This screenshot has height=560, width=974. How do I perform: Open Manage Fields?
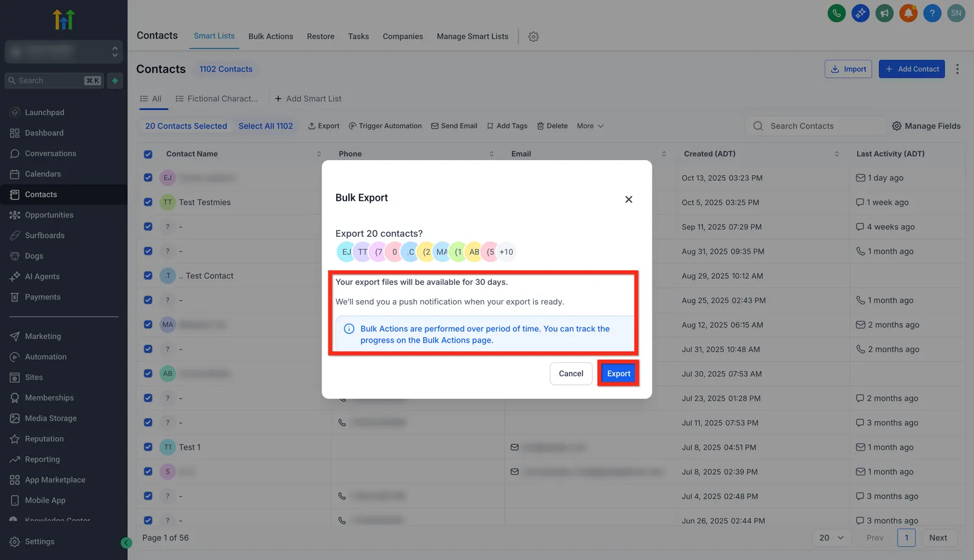point(927,126)
